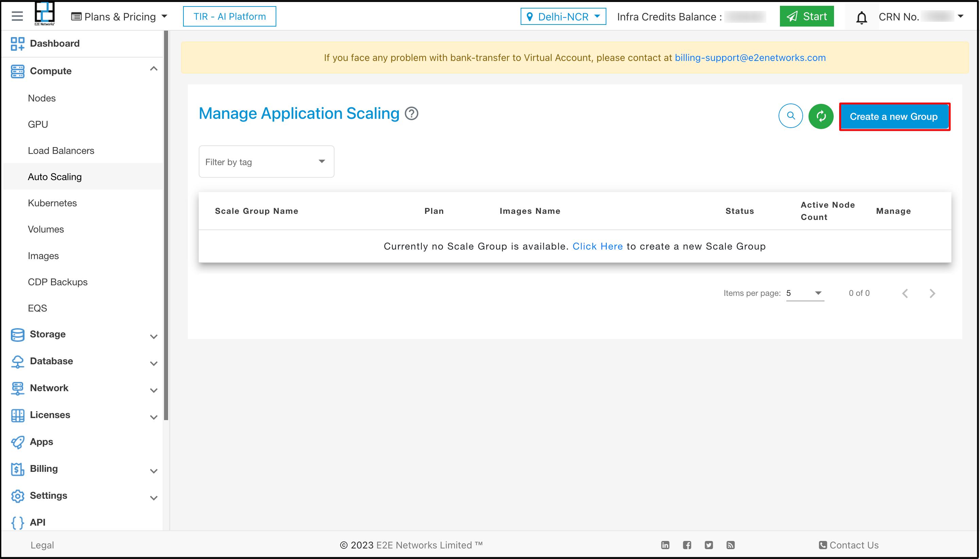Open the Legal footer link
This screenshot has width=980, height=559.
42,545
